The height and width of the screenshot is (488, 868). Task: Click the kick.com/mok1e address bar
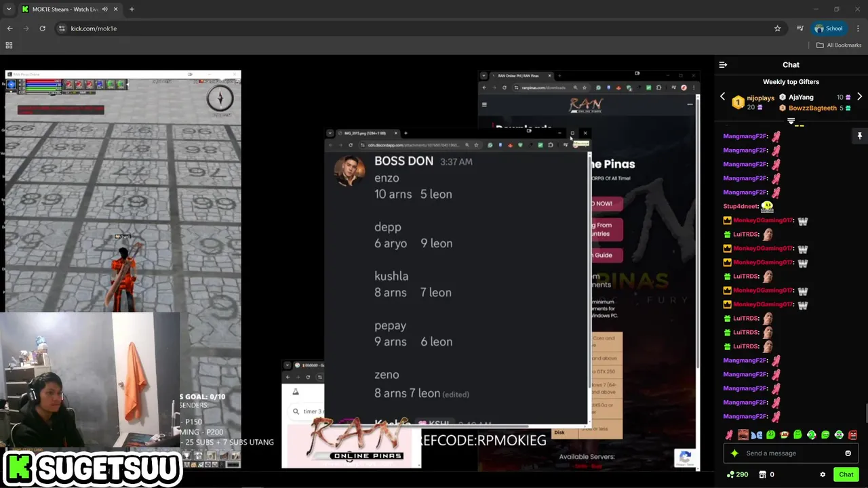420,28
